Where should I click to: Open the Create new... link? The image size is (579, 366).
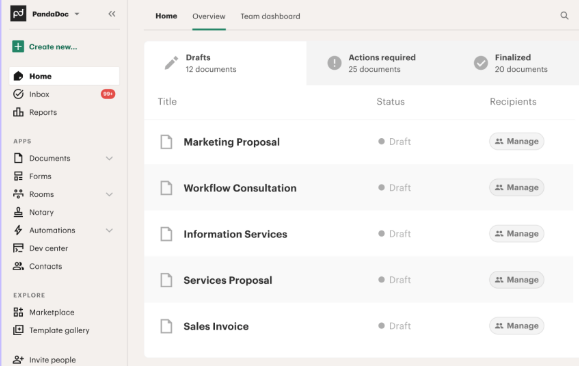[x=53, y=47]
